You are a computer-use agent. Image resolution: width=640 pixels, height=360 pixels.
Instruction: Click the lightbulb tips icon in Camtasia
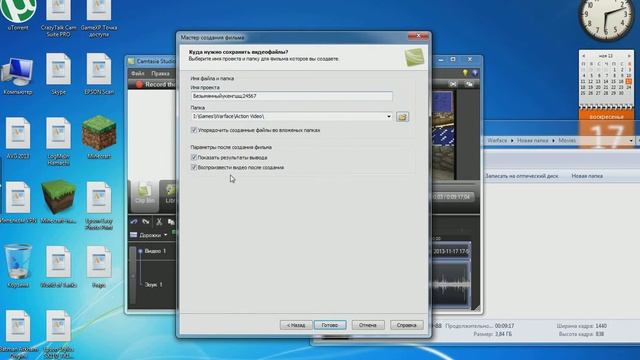[x=465, y=73]
